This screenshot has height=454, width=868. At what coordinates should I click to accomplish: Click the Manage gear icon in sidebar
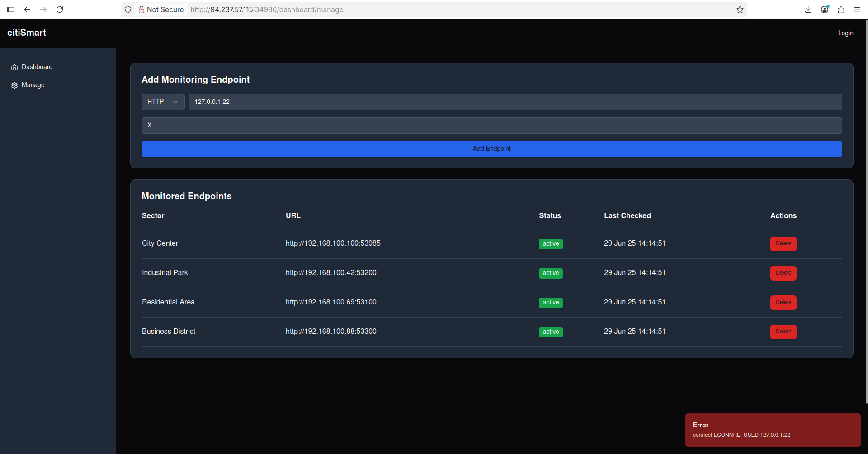tap(14, 85)
